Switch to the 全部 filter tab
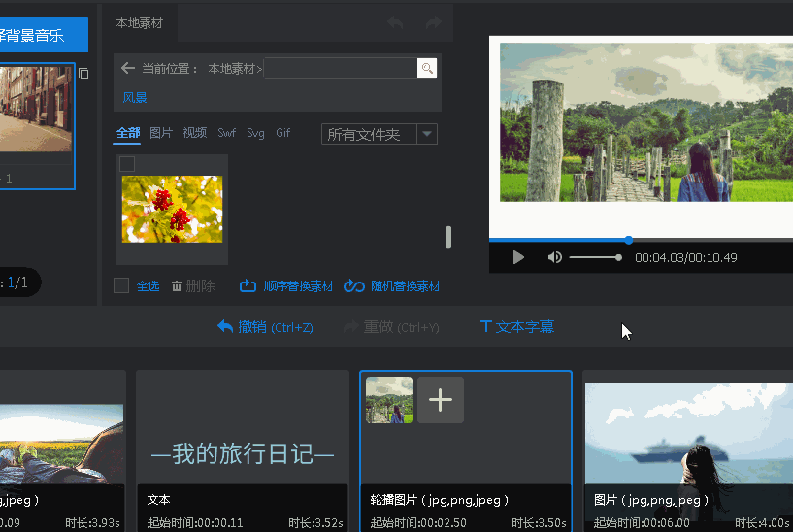793x532 pixels. point(128,133)
